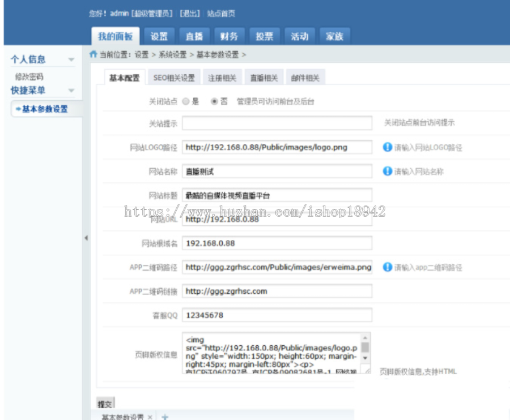Click admin username in header
The width and height of the screenshot is (510, 420).
[120, 14]
